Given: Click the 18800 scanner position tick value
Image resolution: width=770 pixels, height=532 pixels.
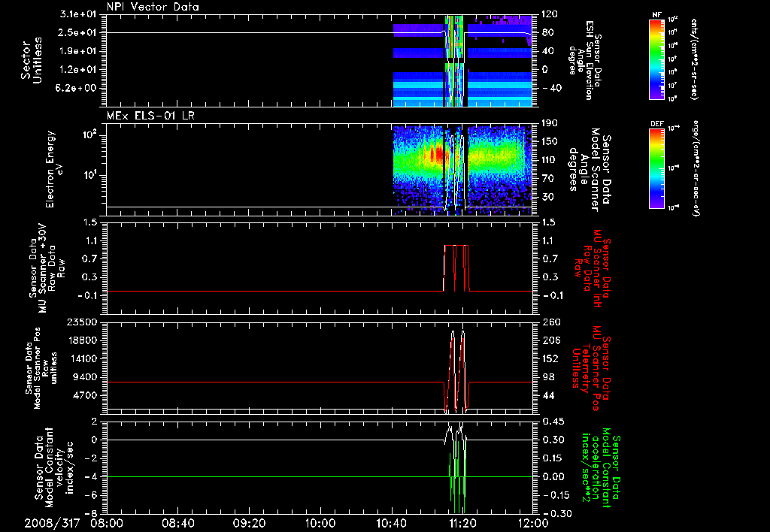Looking at the screenshot, I should coord(82,340).
